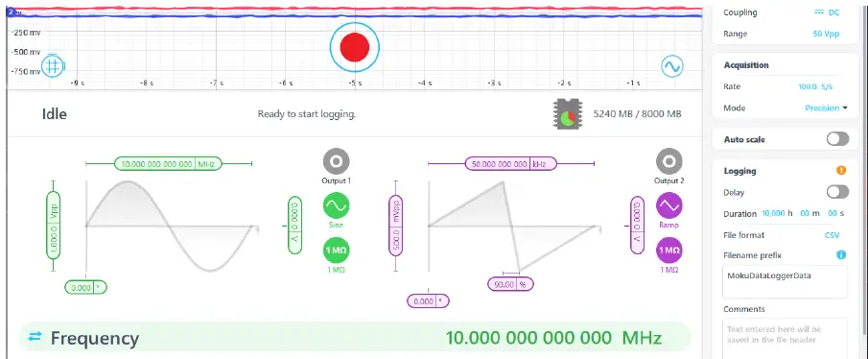The height and width of the screenshot is (359, 868).
Task: Click the orange Logging warning icon
Action: [x=841, y=171]
